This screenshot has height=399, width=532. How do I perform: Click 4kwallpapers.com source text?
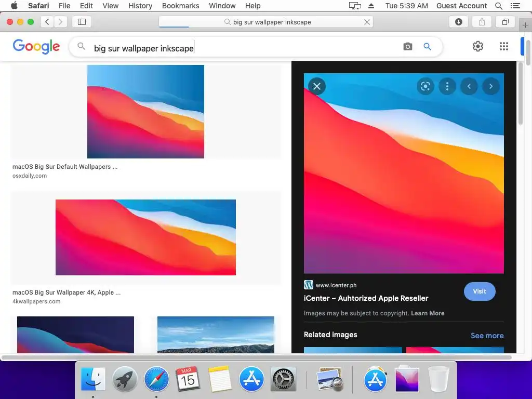click(x=36, y=301)
